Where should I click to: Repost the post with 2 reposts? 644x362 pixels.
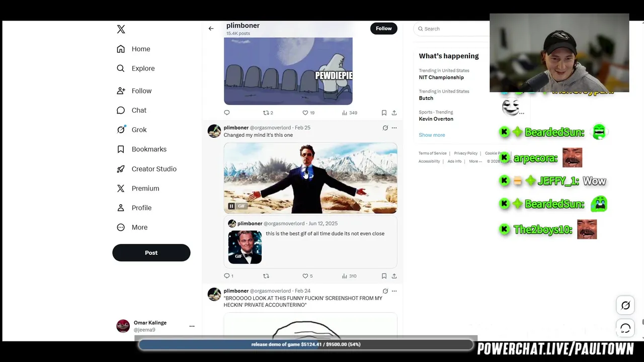coord(268,113)
